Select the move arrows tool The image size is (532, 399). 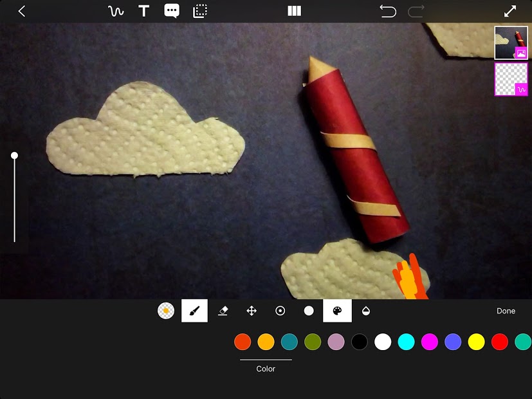tap(252, 311)
